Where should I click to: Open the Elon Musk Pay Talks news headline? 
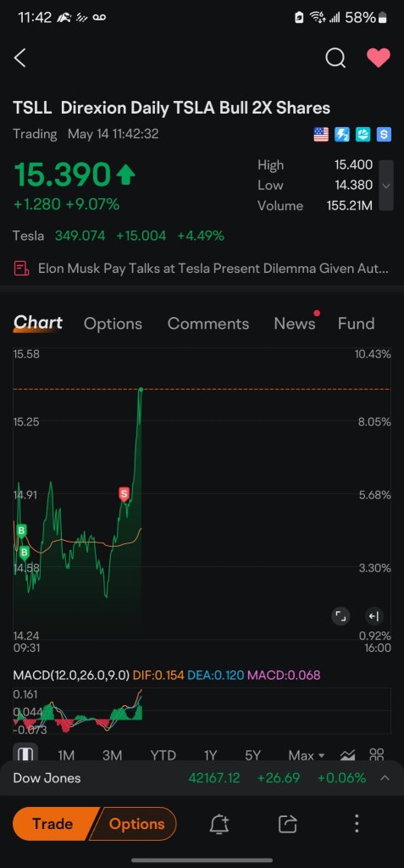point(213,269)
